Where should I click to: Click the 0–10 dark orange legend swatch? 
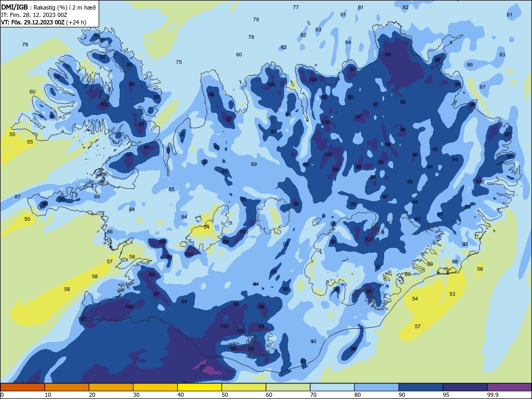(x=22, y=387)
